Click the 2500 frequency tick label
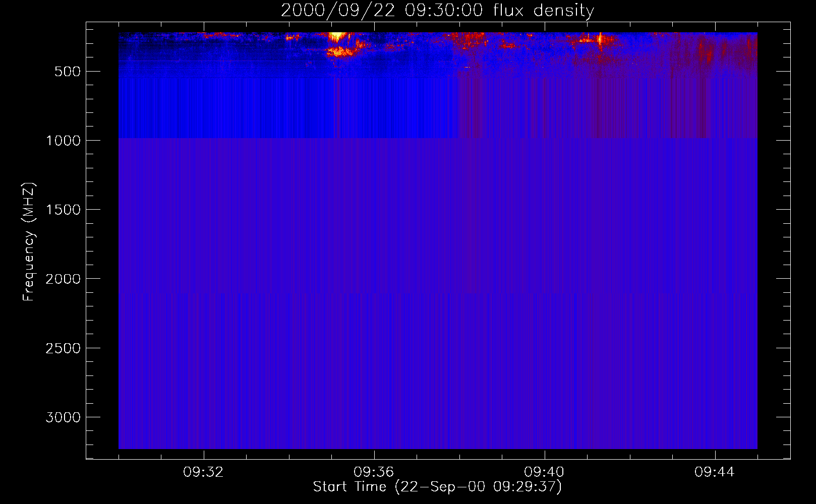The height and width of the screenshot is (504, 816). [63, 348]
